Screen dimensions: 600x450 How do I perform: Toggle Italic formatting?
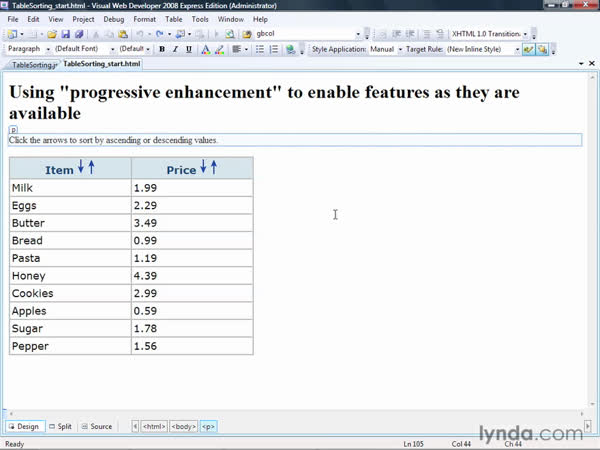pyautogui.click(x=175, y=48)
